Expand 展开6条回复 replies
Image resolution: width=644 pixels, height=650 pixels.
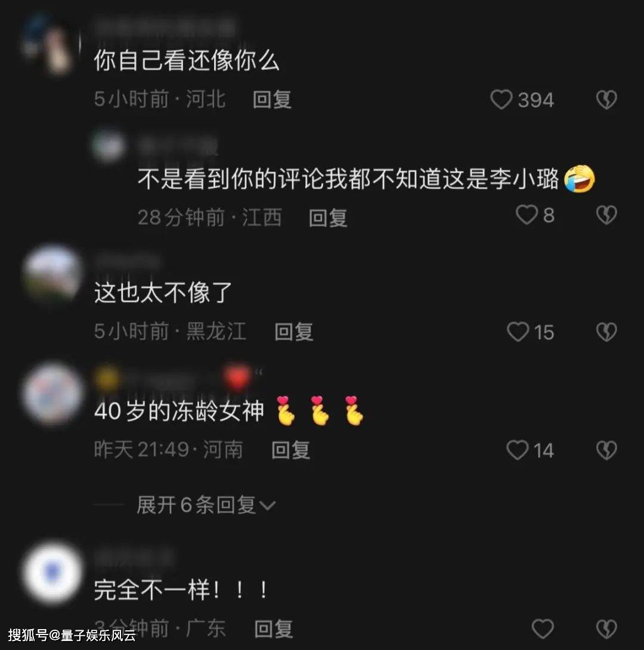[x=206, y=505]
